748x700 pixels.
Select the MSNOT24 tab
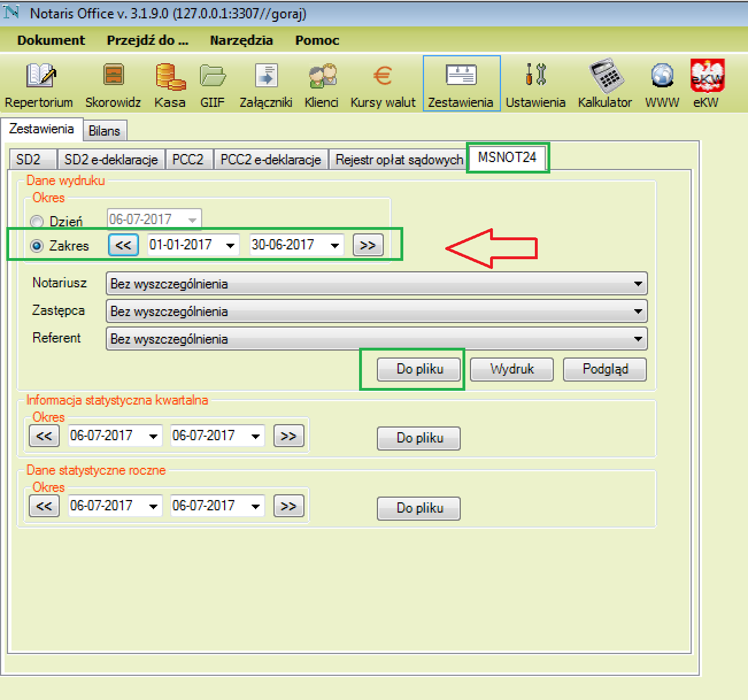tap(507, 157)
